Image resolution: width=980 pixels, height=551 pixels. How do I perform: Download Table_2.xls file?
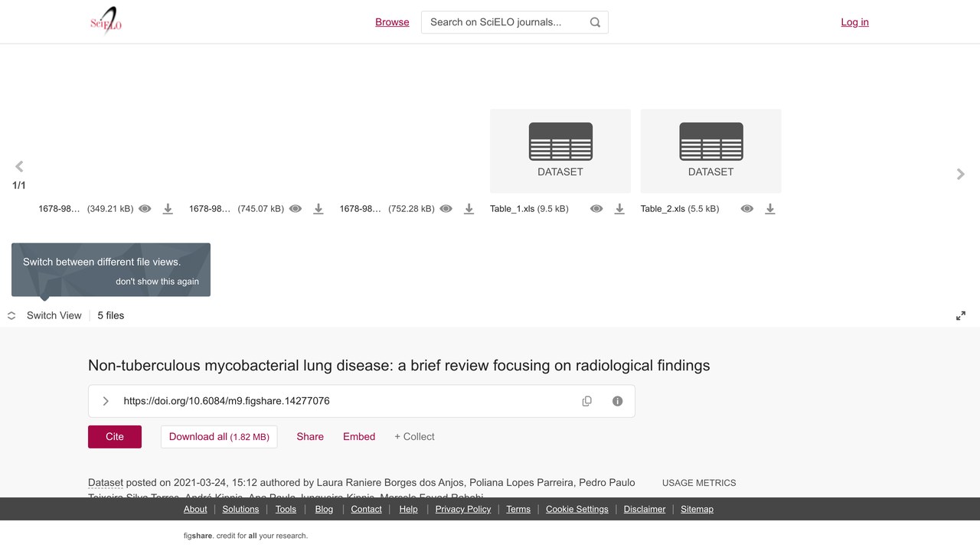click(x=770, y=209)
